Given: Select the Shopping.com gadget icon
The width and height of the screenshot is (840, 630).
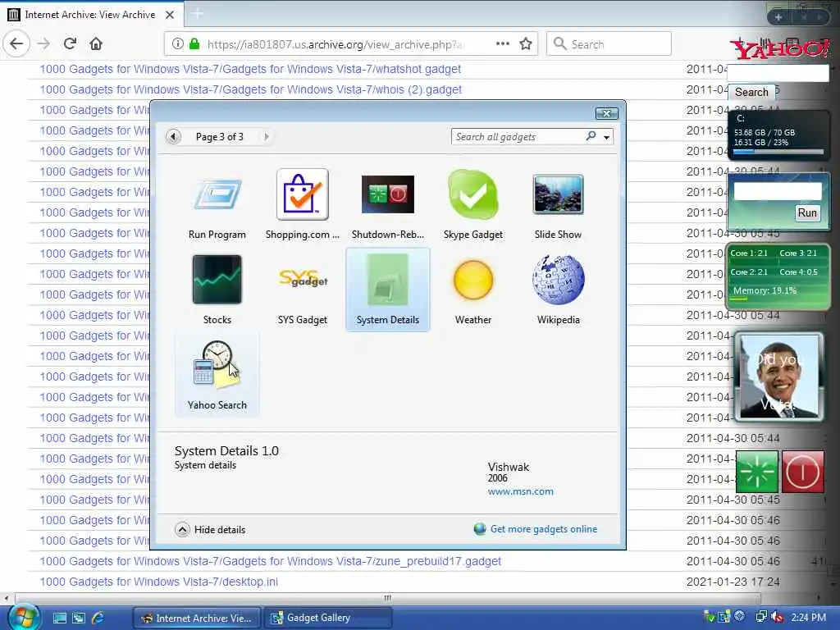Looking at the screenshot, I should (302, 194).
